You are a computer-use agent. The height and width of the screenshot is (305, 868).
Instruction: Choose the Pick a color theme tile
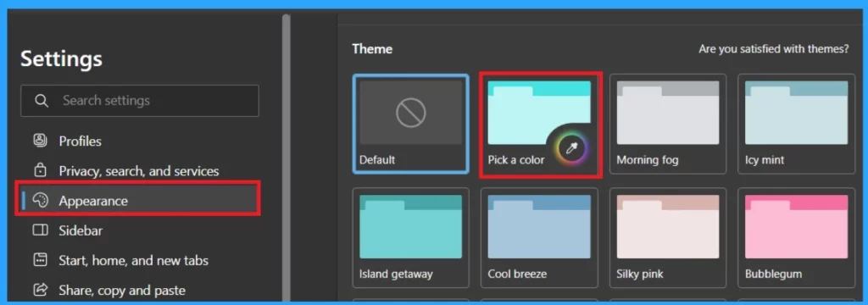540,124
